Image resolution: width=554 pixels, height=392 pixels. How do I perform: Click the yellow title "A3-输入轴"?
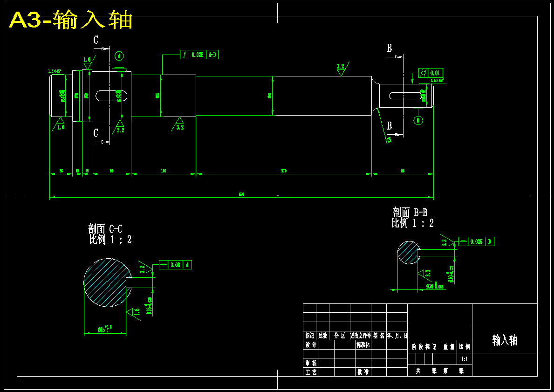point(70,20)
